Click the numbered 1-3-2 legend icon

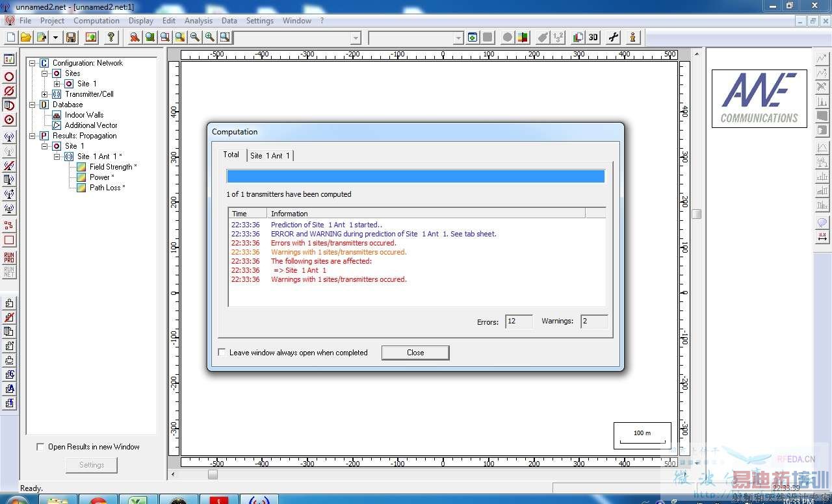click(558, 38)
